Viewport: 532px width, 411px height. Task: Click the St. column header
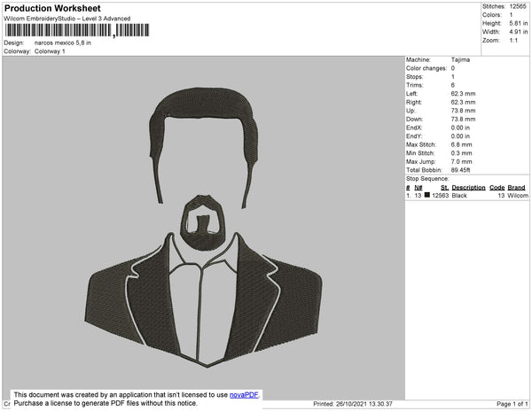(x=444, y=188)
